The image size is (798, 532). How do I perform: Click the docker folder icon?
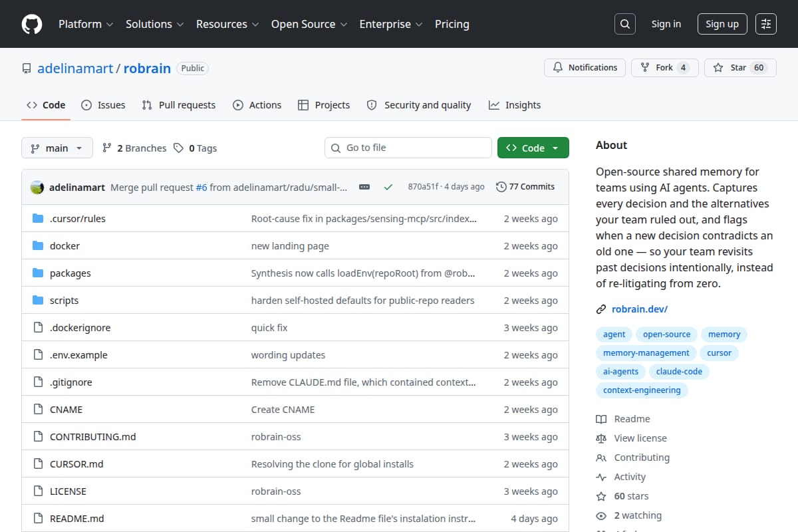coord(38,246)
